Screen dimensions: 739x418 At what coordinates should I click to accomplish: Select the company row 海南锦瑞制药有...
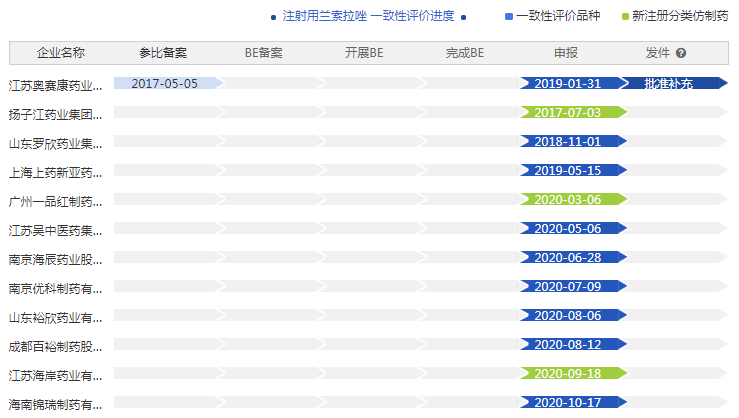click(x=55, y=405)
